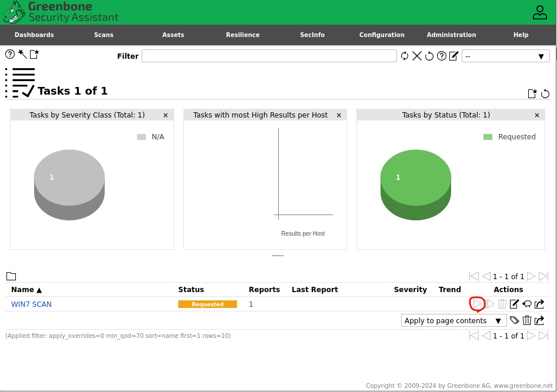
Task: Open the SecInfo menu
Action: [x=312, y=35]
